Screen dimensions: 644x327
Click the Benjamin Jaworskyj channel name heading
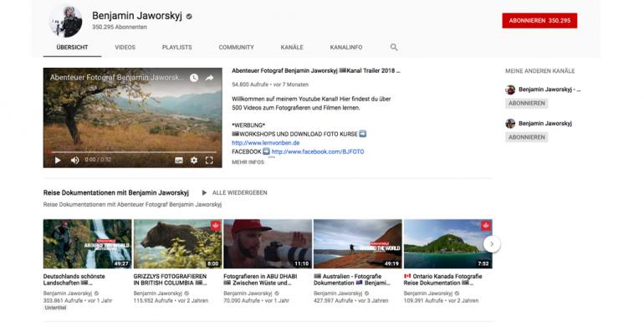(137, 16)
